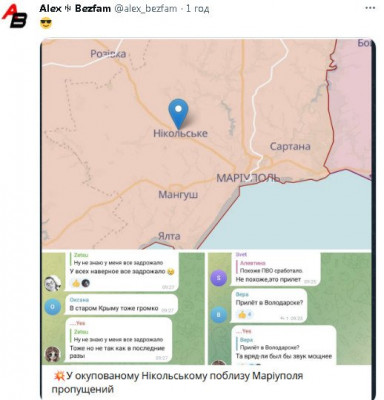Click the Ялта label on the map

(169, 236)
